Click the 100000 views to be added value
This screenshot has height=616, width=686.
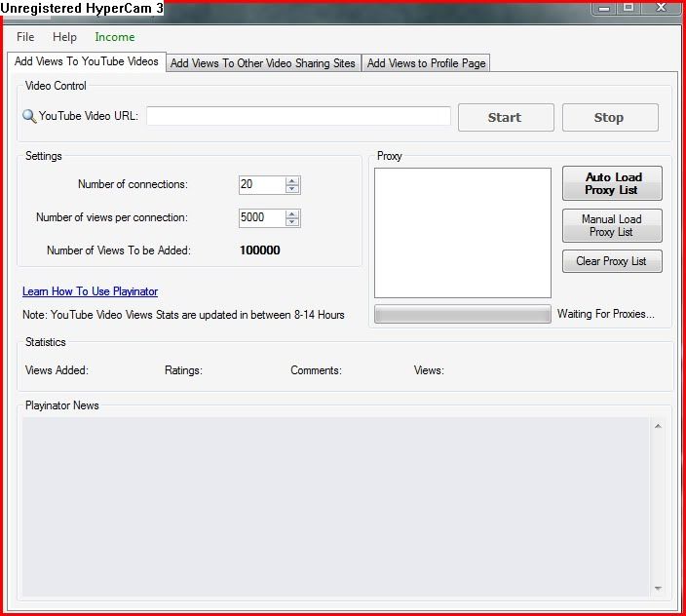click(x=260, y=250)
